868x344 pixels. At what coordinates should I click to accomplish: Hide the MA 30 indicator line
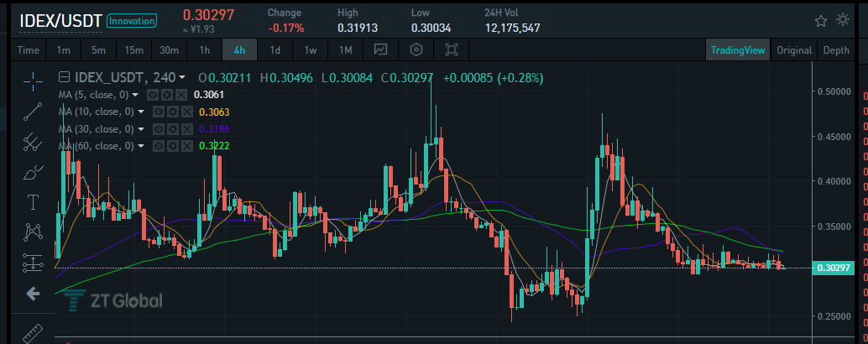(x=159, y=129)
